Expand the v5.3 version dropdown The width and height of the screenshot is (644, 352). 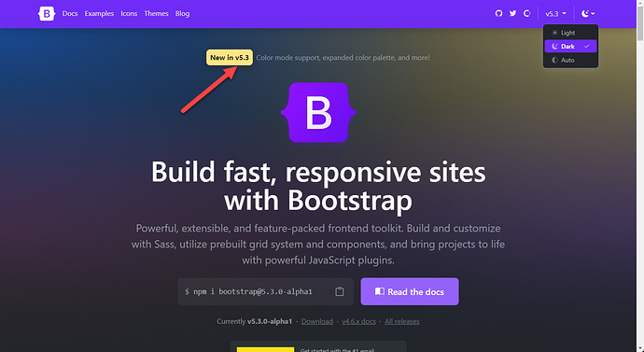[x=555, y=14]
